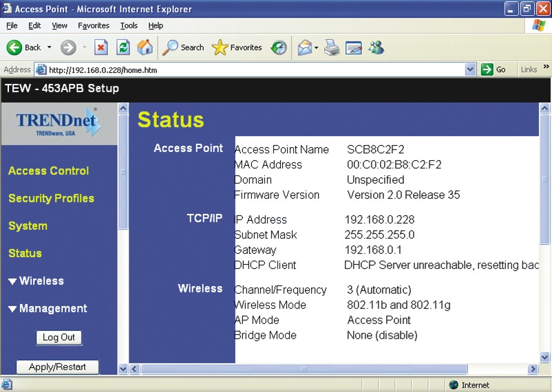552x392 pixels.
Task: Click main pane vertical scrollbar thumb
Action: pos(544,179)
